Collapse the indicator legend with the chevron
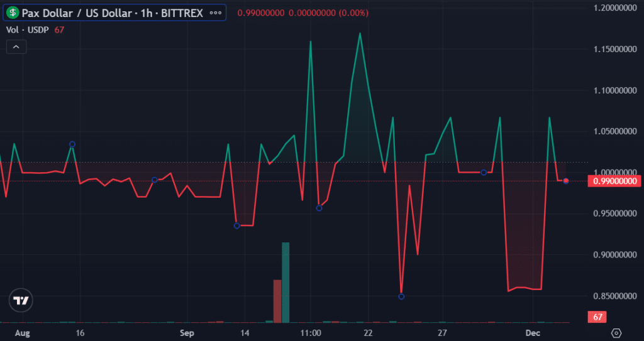The width and height of the screenshot is (644, 341). [16, 46]
